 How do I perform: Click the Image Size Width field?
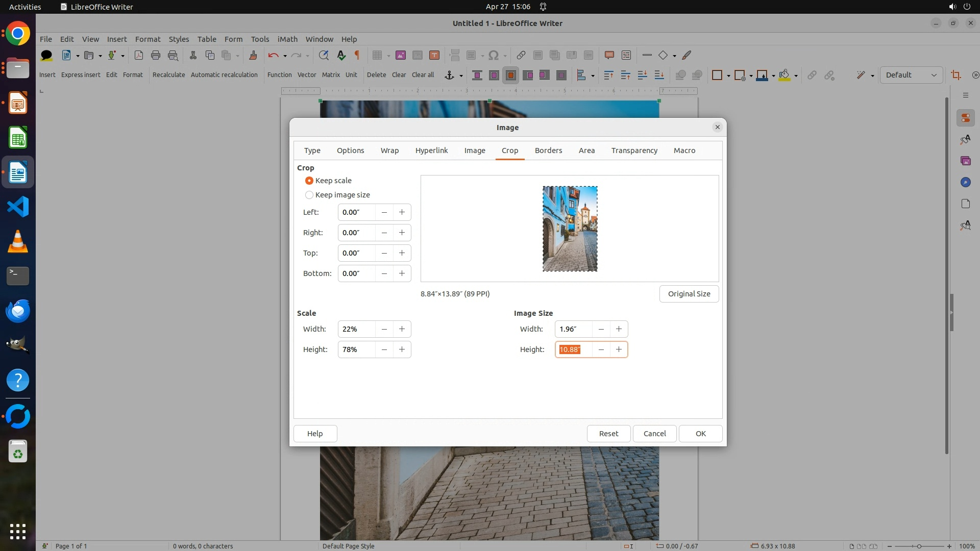(x=573, y=329)
